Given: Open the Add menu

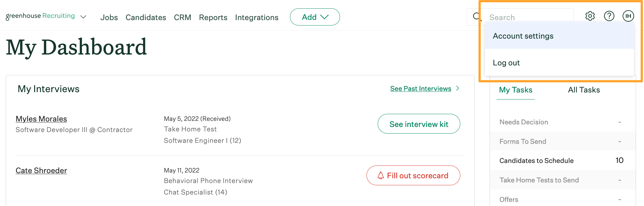Looking at the screenshot, I should click(315, 17).
